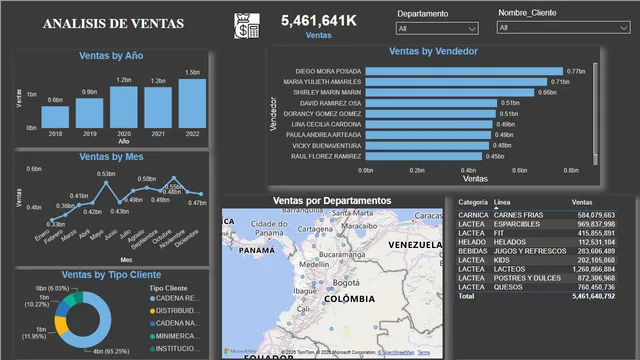Sort table by Linea column header

[x=502, y=202]
